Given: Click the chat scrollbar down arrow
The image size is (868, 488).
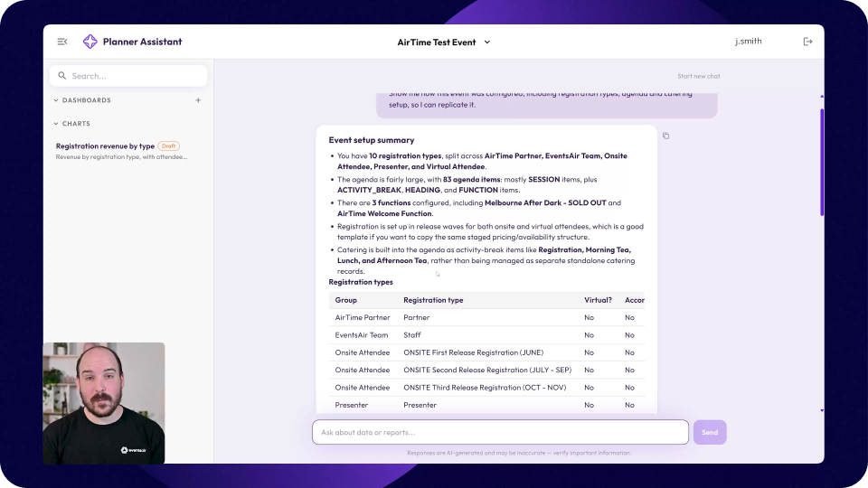Looking at the screenshot, I should 822,410.
